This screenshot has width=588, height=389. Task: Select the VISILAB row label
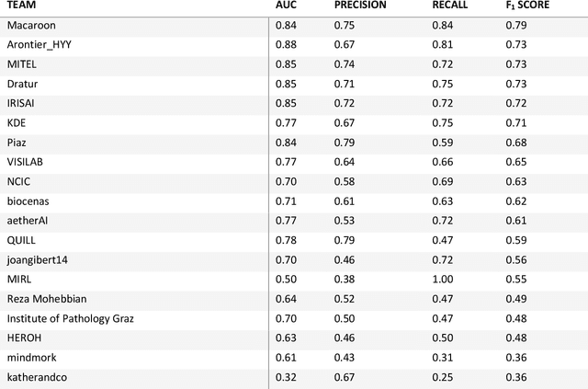click(27, 161)
